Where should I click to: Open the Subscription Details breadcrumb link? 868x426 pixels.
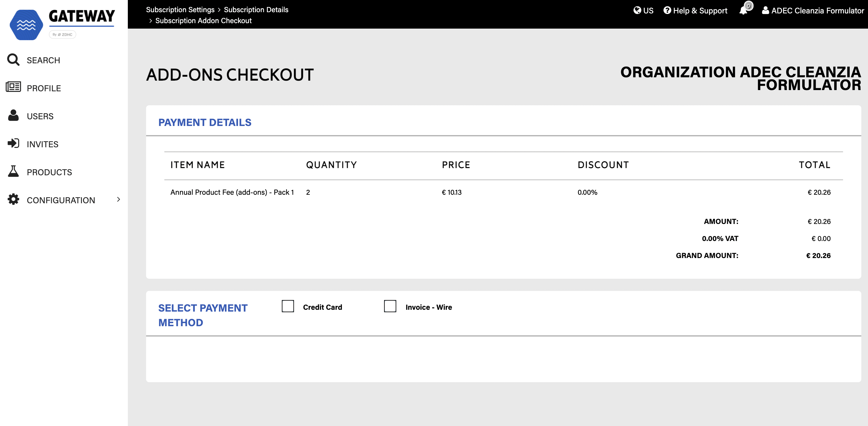pyautogui.click(x=256, y=9)
